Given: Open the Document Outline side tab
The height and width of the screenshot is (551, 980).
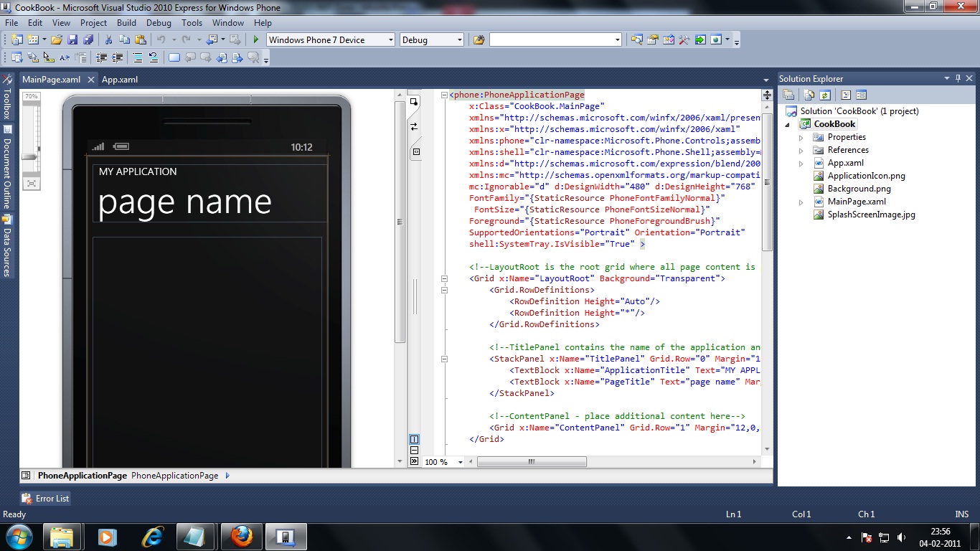Looking at the screenshot, I should coord(7,166).
